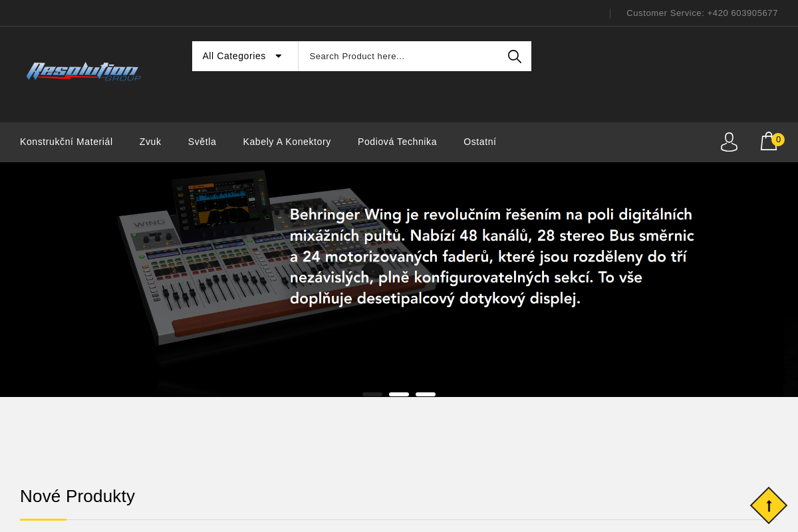The image size is (798, 532).
Task: Select the second carousel slide indicator
Action: (x=399, y=394)
